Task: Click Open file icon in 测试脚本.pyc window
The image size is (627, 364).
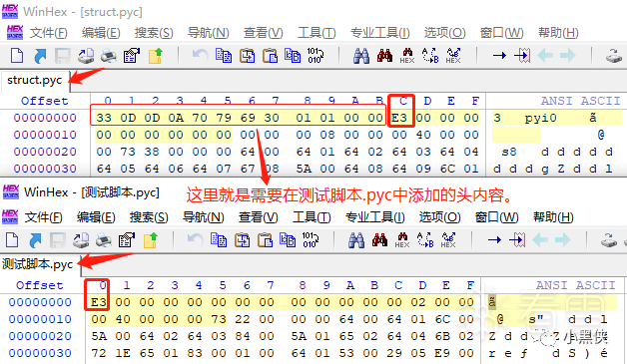Action: (x=35, y=240)
